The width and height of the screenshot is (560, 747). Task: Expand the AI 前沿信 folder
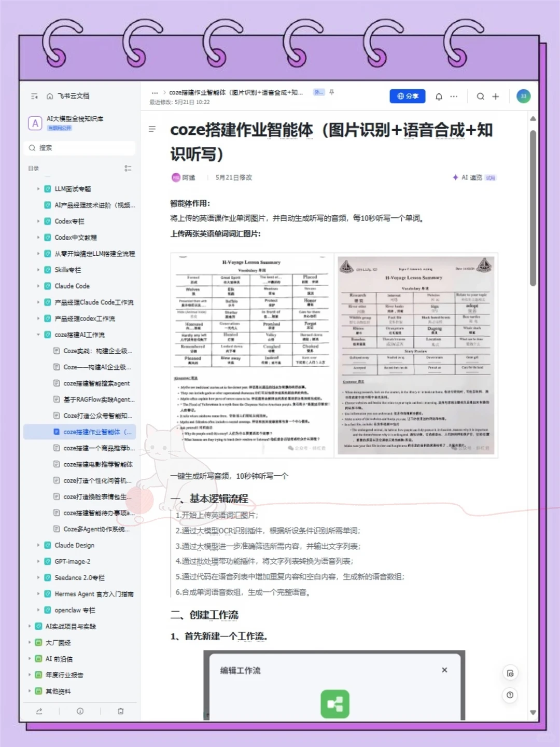point(30,659)
